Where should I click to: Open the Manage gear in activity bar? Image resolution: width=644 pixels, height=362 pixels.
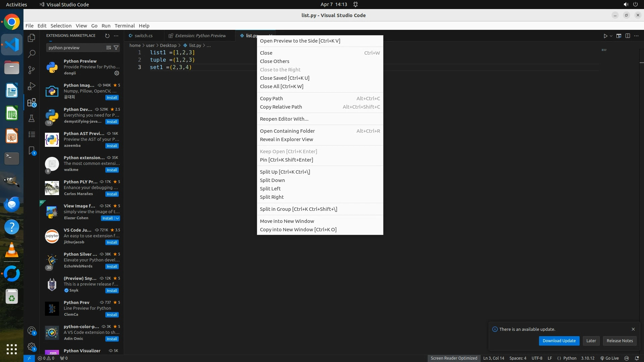32,347
